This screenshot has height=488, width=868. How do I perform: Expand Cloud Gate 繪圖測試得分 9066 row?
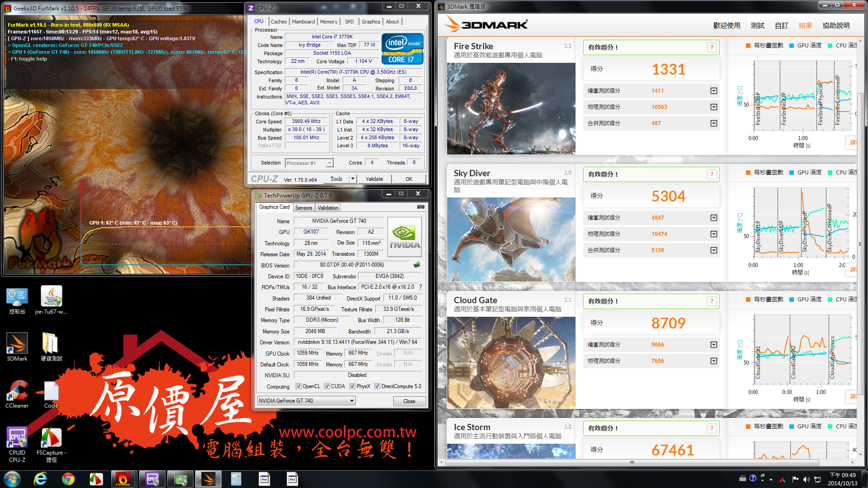(x=714, y=345)
